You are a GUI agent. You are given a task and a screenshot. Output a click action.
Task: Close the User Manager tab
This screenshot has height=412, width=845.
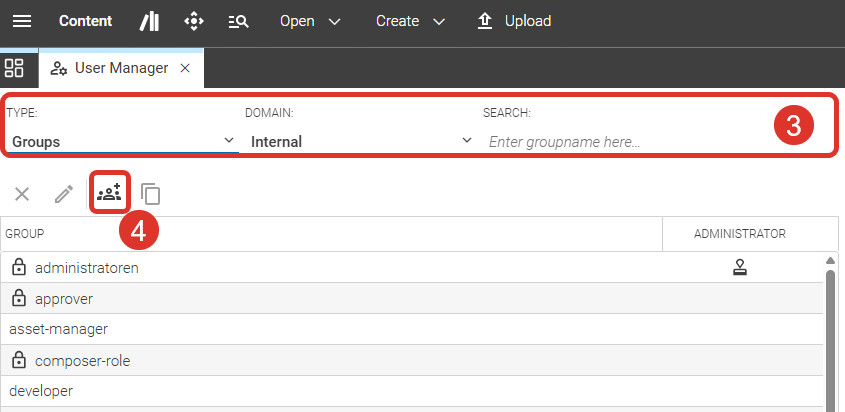coord(185,69)
